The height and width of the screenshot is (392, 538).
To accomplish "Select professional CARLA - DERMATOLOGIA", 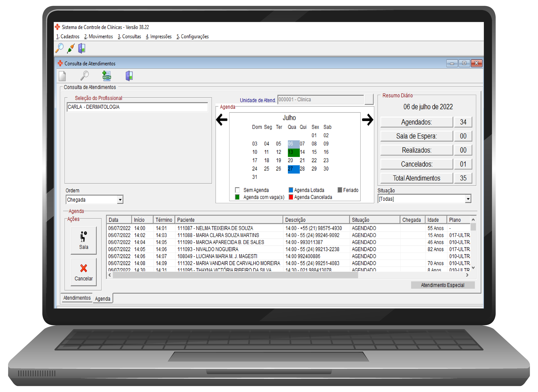I will coord(137,107).
